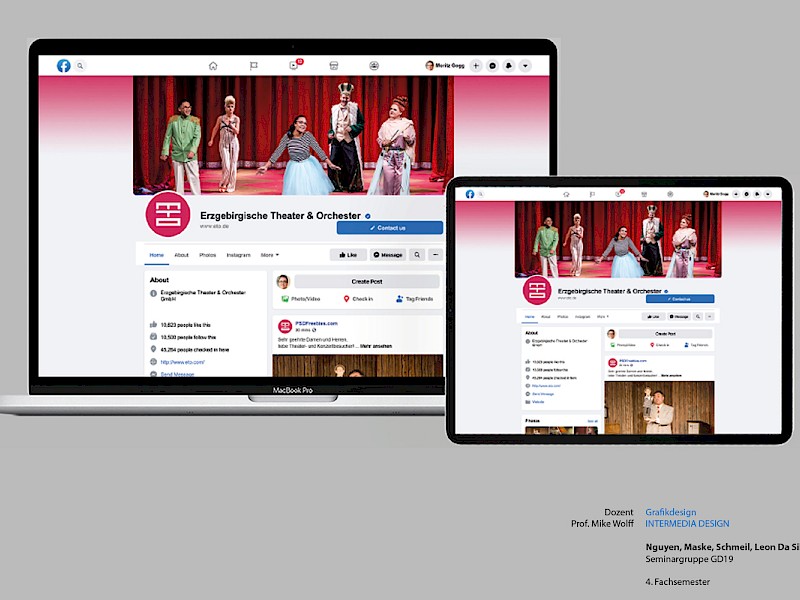Click the Message button on the tablet page

pyautogui.click(x=679, y=316)
